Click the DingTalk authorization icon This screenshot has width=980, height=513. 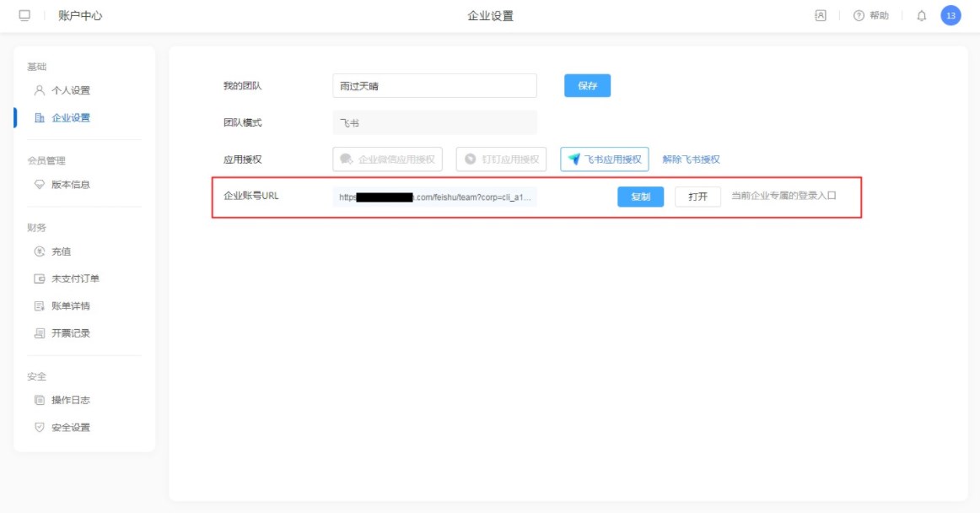coord(471,159)
